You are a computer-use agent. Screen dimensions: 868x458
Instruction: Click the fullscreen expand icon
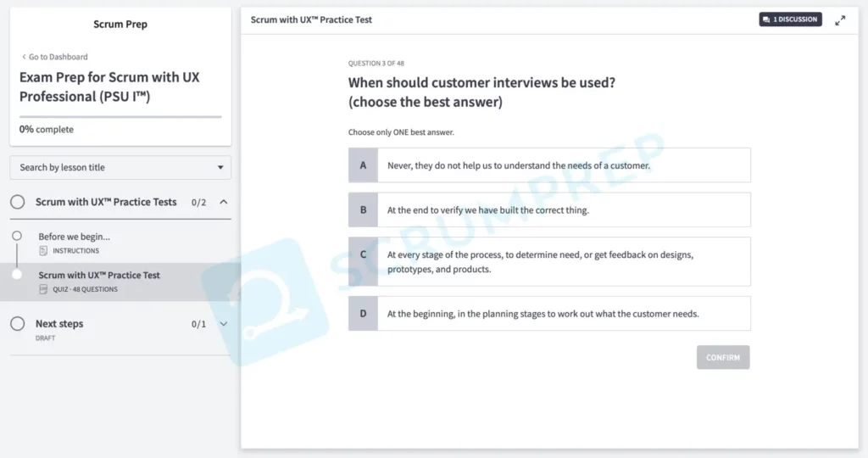[x=840, y=20]
